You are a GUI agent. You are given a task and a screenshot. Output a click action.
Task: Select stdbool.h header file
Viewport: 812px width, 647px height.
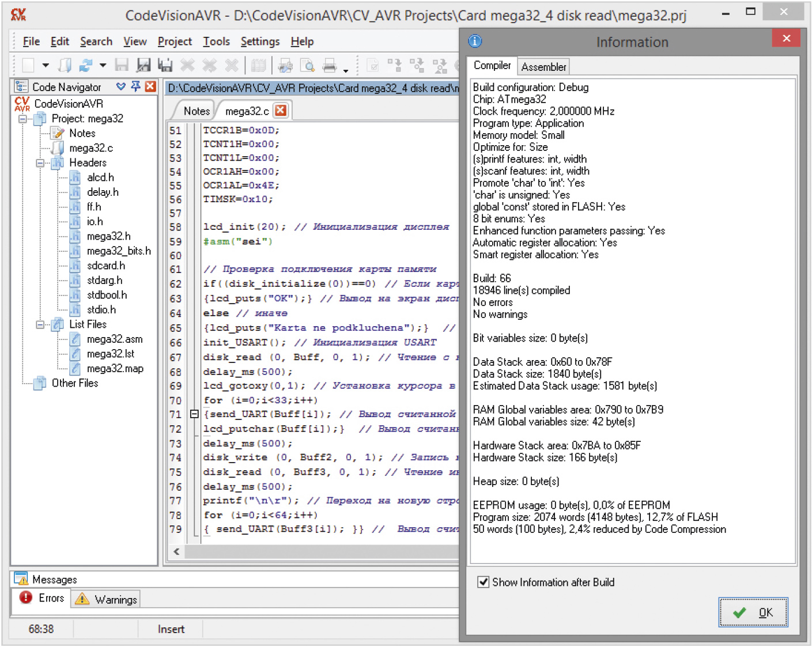[x=107, y=295]
